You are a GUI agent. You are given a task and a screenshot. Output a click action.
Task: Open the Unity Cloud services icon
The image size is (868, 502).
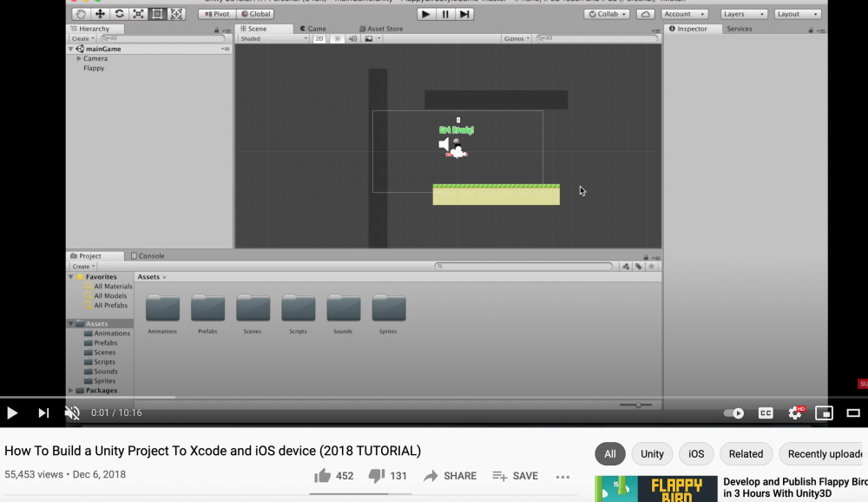646,14
